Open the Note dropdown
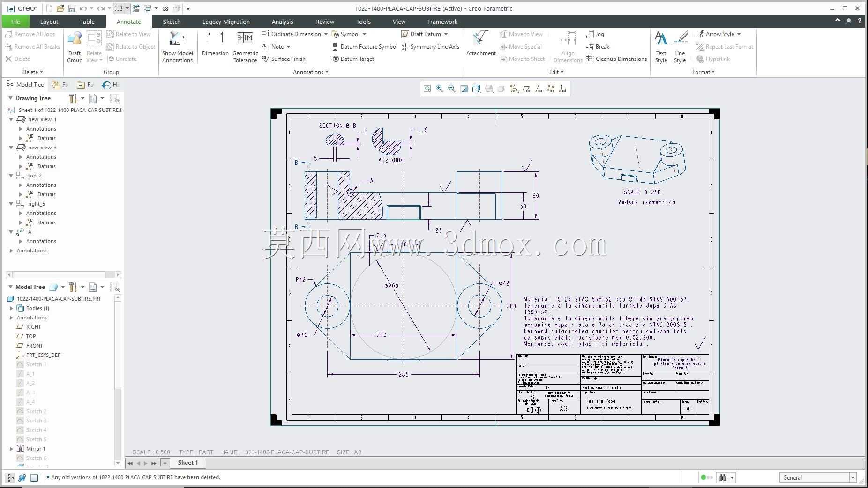Screen dimensions: 868x488 tap(288, 47)
